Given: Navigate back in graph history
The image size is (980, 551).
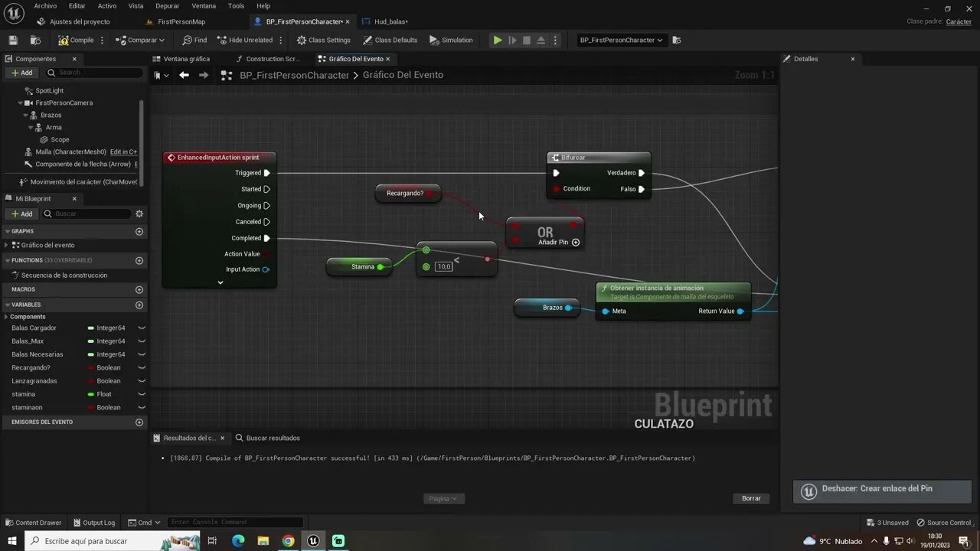Looking at the screenshot, I should [x=184, y=75].
